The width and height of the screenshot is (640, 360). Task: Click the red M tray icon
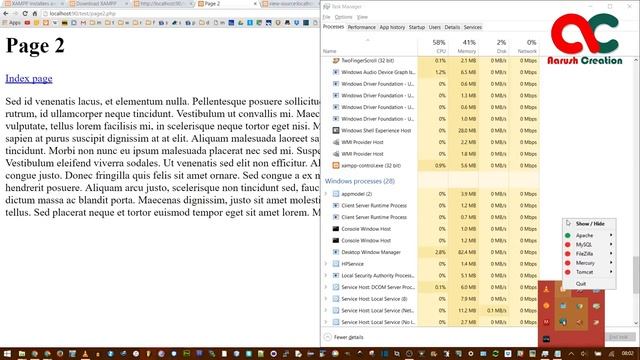click(546, 322)
